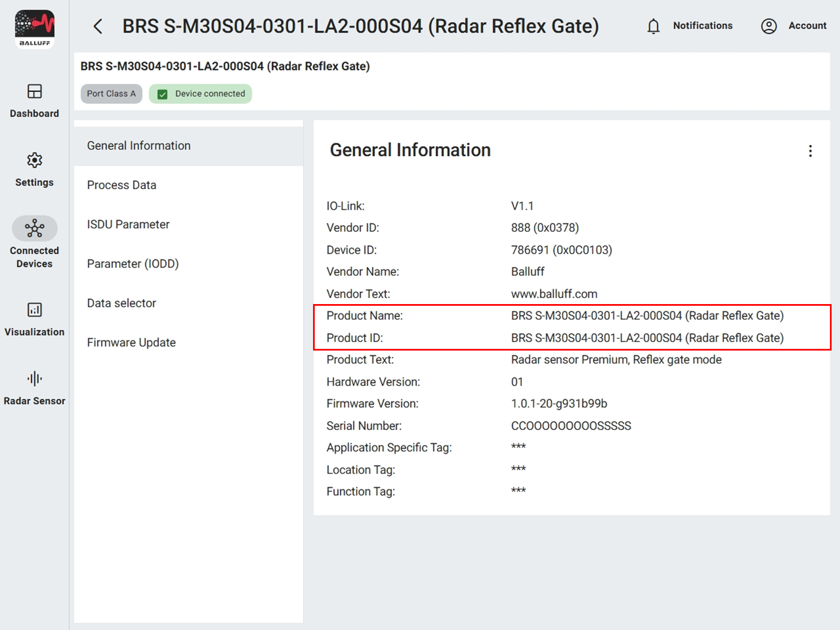The height and width of the screenshot is (630, 840).
Task: Open the Visualization chart icon
Action: pos(35,310)
